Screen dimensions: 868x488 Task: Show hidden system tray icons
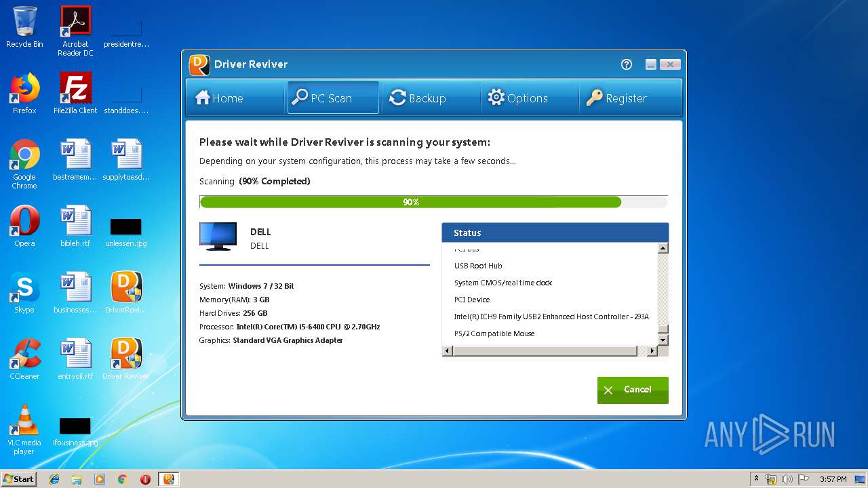[x=756, y=479]
